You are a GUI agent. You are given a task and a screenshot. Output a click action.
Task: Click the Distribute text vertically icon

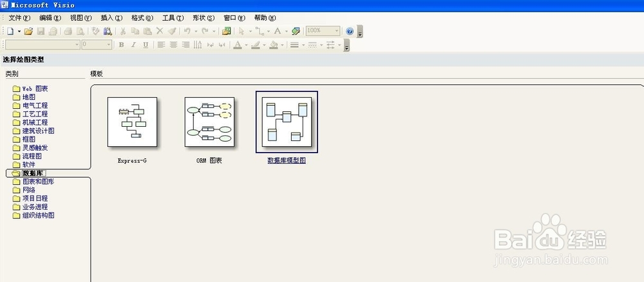coord(198,44)
